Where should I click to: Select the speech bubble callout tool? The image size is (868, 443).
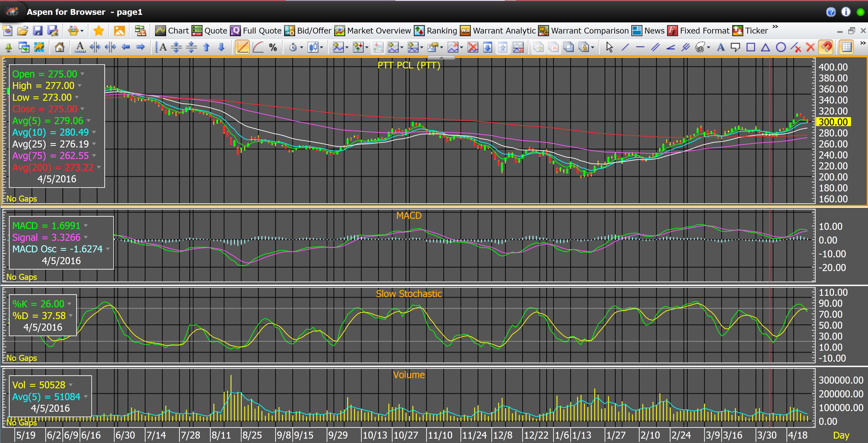[735, 47]
